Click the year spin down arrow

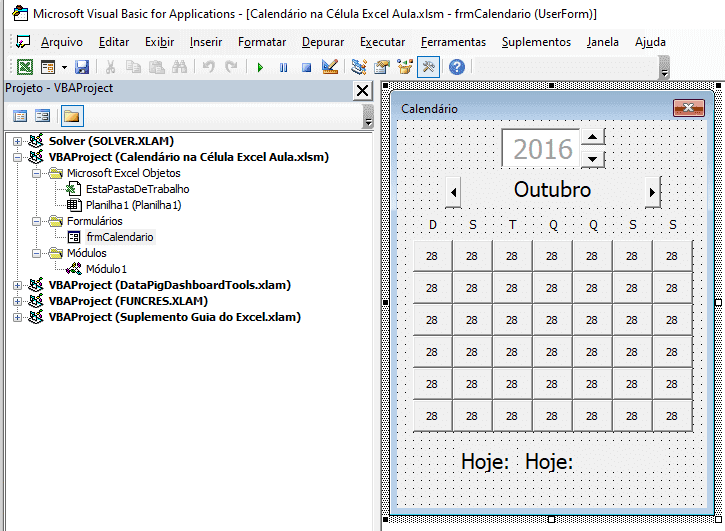(x=592, y=159)
